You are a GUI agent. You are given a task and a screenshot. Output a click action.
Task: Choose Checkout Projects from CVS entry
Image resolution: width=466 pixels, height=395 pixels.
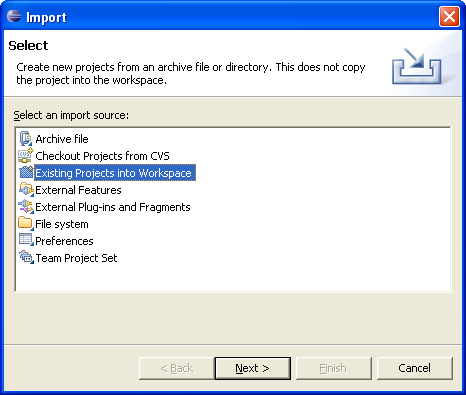102,156
